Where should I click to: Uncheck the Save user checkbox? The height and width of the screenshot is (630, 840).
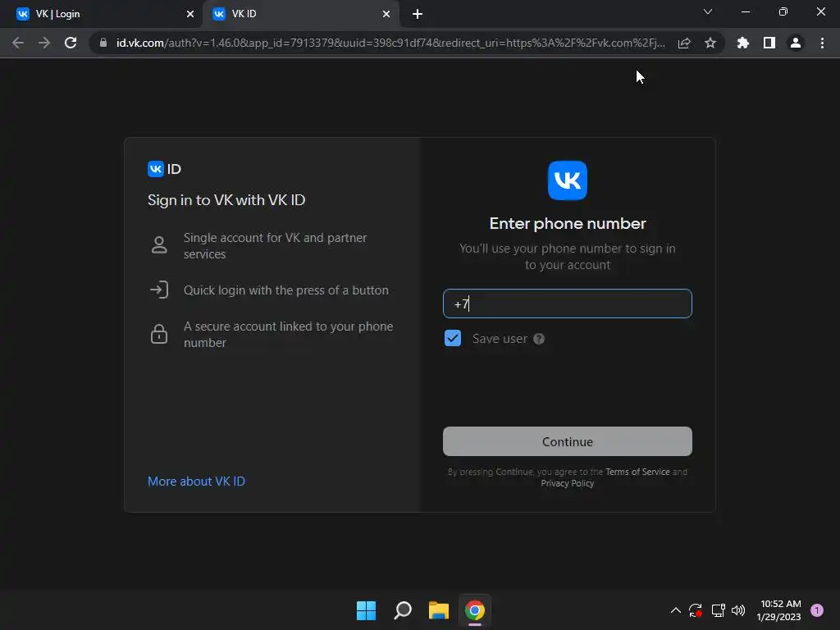point(453,338)
